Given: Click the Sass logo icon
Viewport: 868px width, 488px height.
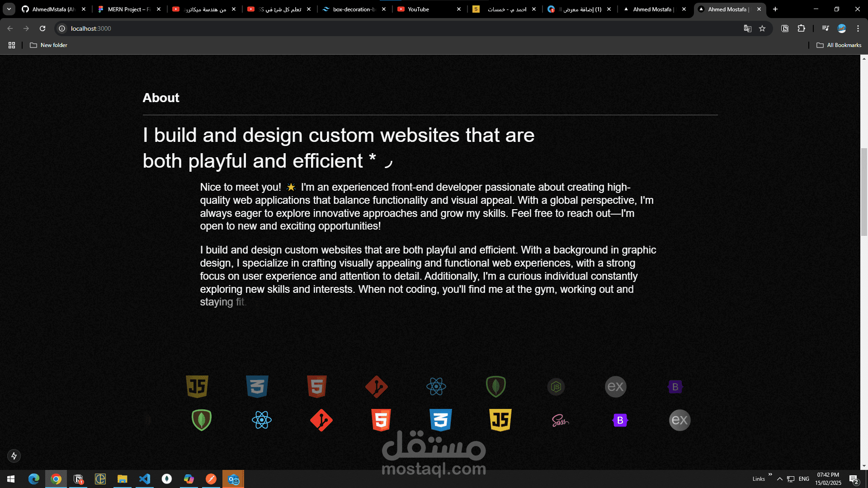Looking at the screenshot, I should 560,421.
